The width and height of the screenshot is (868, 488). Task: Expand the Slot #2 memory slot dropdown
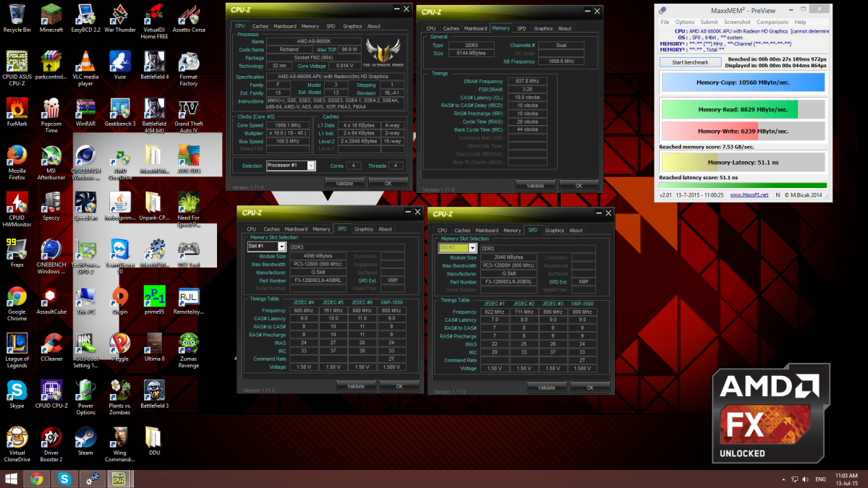tap(473, 248)
